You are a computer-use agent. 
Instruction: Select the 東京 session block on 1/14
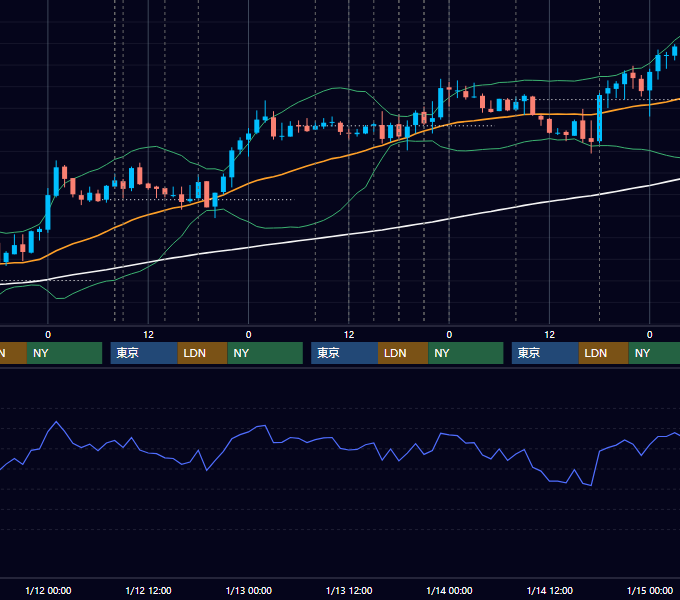click(x=545, y=353)
